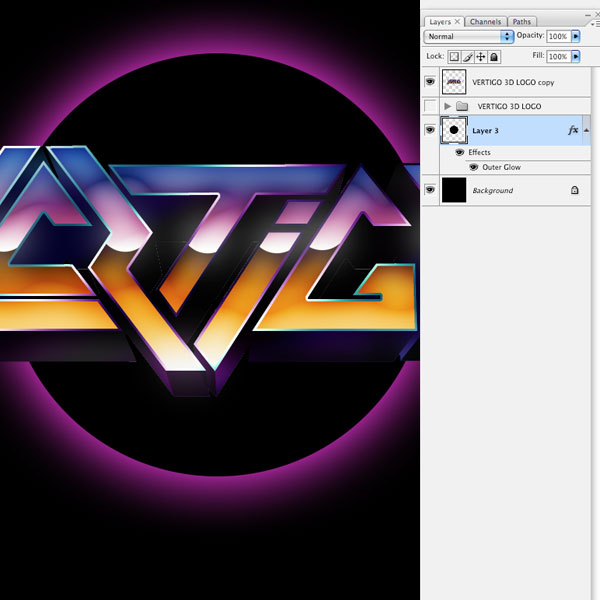
Task: Switch to the Paths tab
Action: [521, 21]
